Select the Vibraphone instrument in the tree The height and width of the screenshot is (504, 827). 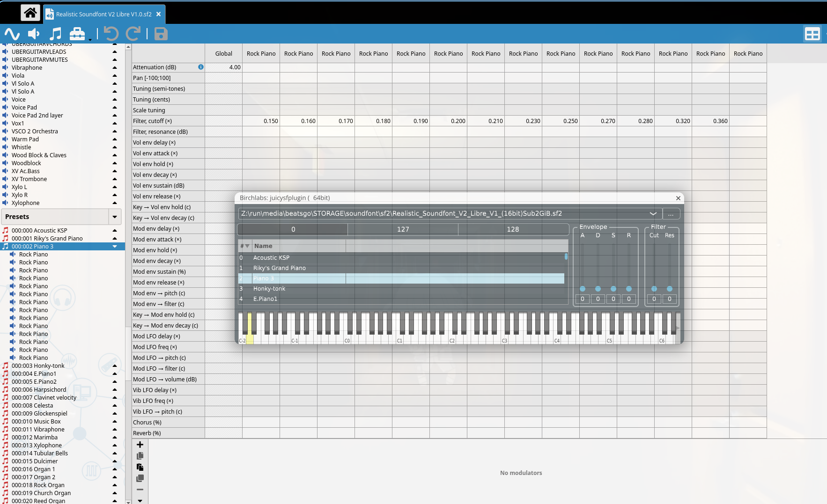pos(27,68)
